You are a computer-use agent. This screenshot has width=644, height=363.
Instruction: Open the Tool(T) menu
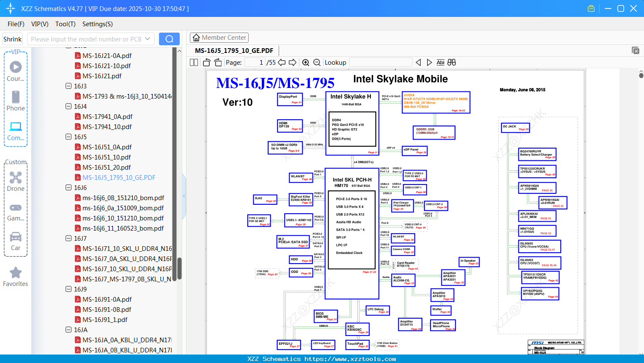pyautogui.click(x=66, y=24)
